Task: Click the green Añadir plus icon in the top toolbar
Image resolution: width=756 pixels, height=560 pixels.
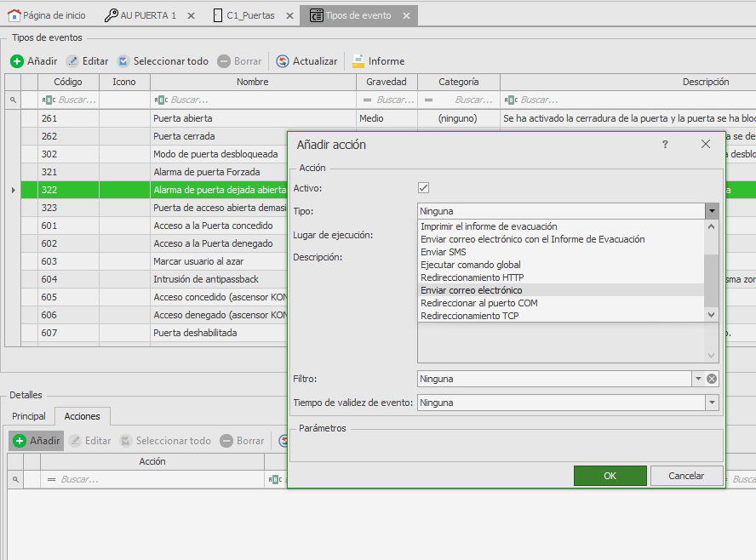Action: (17, 61)
